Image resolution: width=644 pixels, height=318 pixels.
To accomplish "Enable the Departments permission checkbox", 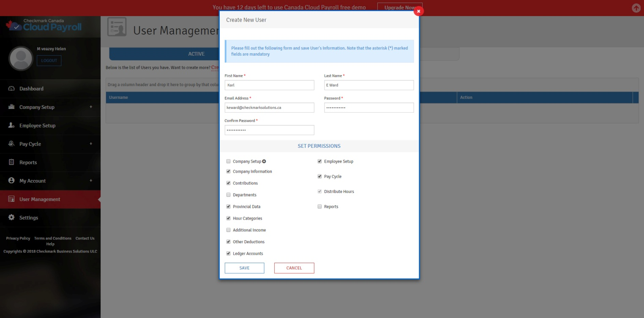I will point(229,195).
